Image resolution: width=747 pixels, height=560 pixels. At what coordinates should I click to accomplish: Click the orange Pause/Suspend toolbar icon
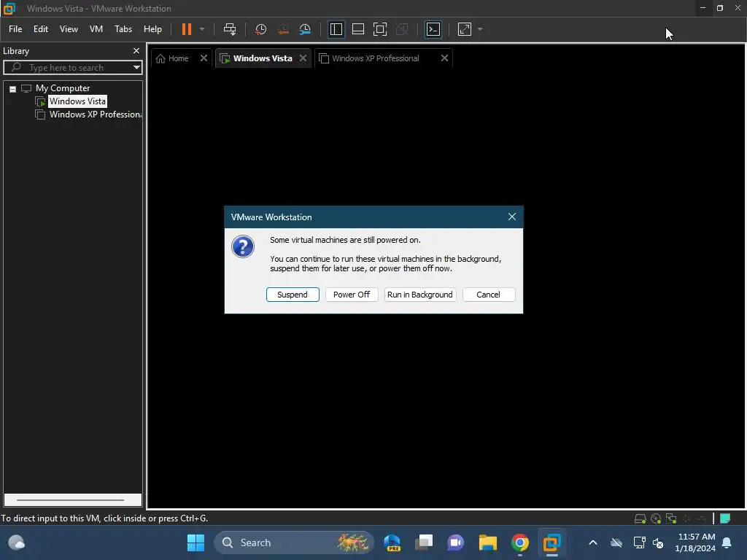(x=186, y=29)
